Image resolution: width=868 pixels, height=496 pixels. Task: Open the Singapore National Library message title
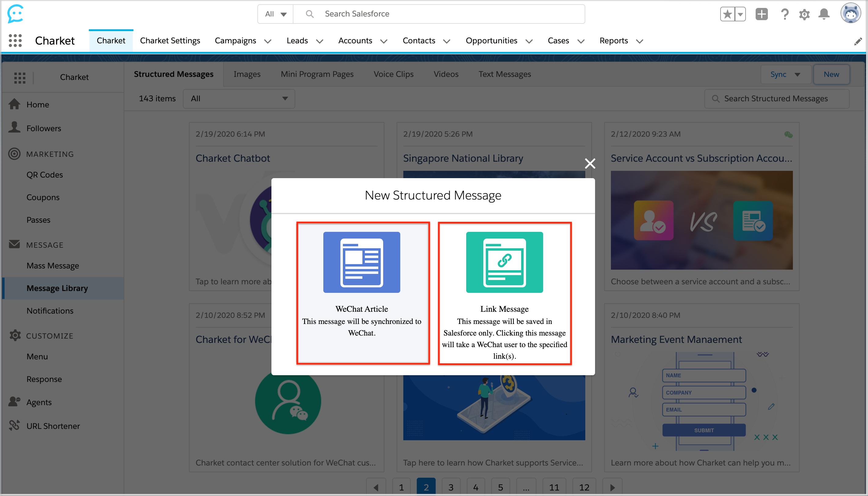click(463, 158)
